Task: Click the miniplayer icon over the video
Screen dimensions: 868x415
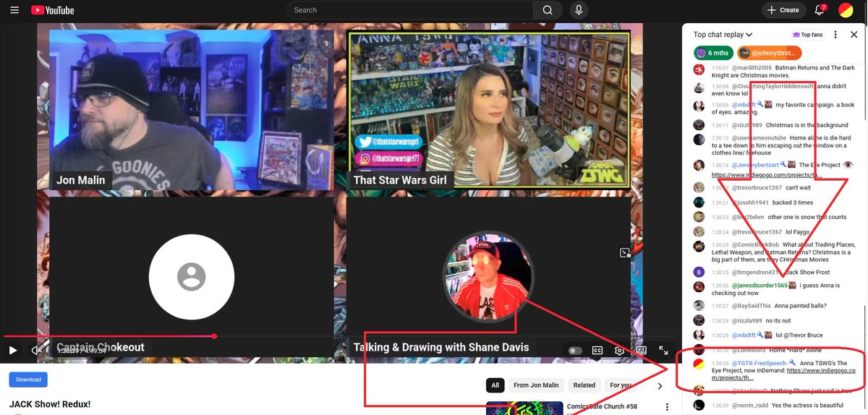Action: [624, 252]
